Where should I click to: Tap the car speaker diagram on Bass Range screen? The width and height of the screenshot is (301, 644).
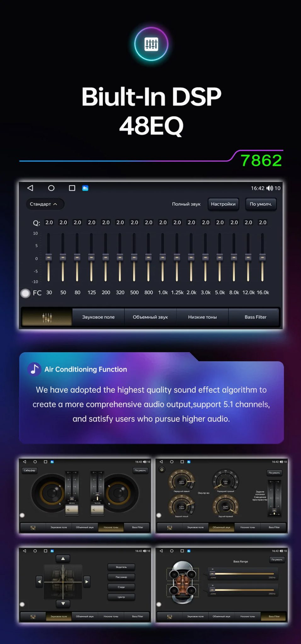tap(183, 582)
